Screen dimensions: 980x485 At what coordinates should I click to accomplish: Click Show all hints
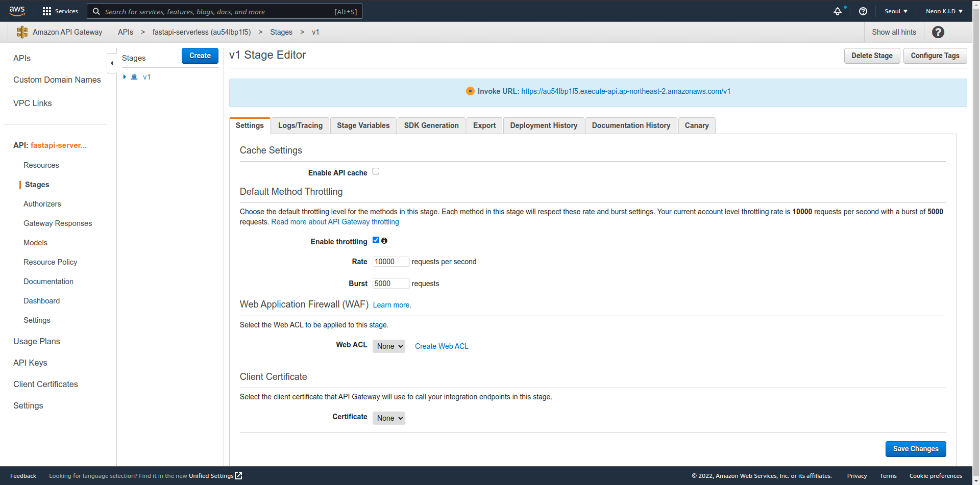(x=894, y=32)
